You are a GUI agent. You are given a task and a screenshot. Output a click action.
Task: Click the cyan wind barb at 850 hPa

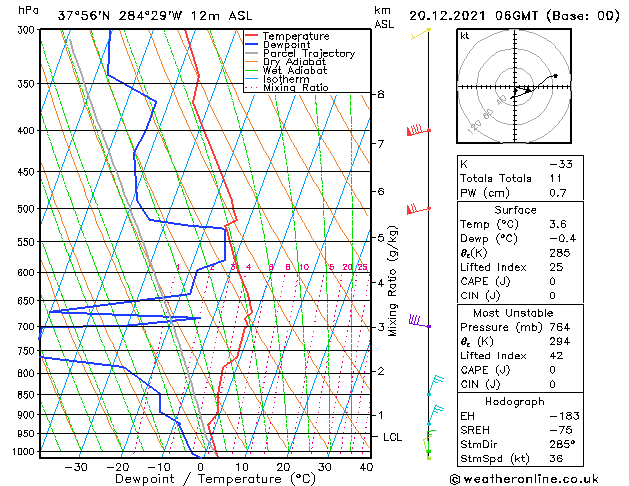(x=436, y=385)
